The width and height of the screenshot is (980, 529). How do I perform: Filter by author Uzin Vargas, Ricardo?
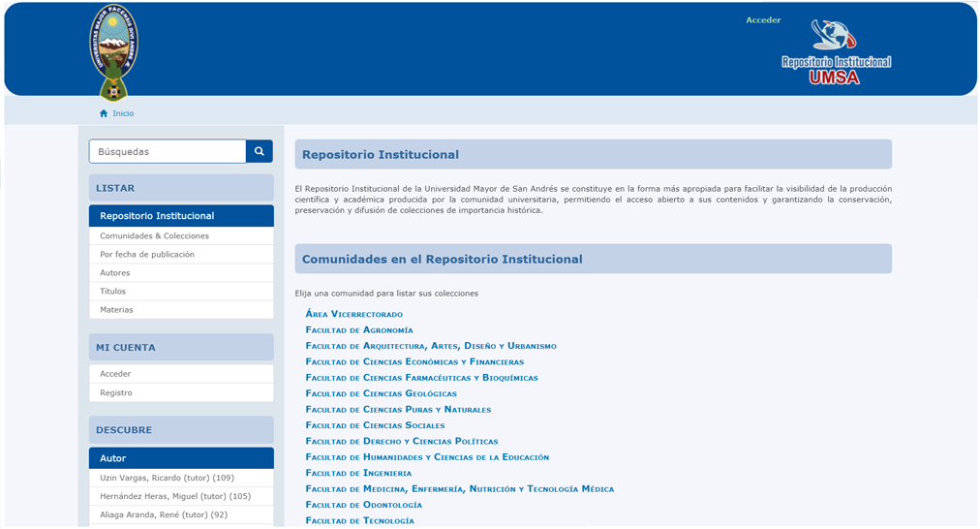click(x=167, y=478)
